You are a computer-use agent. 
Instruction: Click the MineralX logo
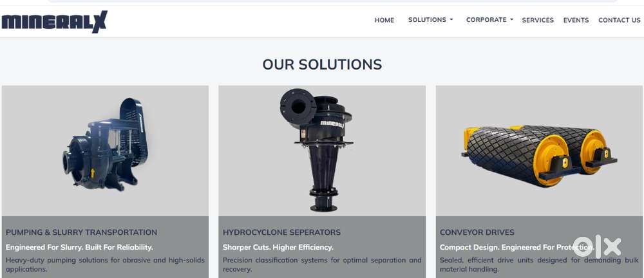(54, 22)
